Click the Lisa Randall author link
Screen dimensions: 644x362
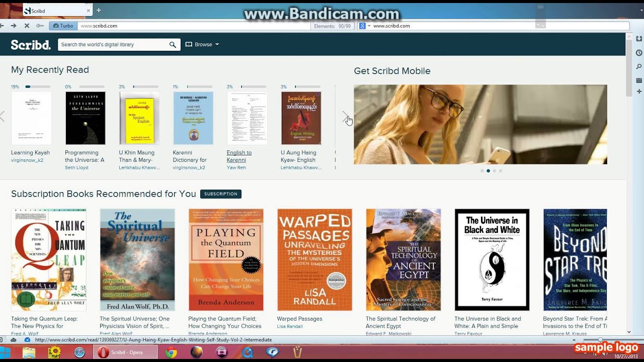pyautogui.click(x=290, y=326)
